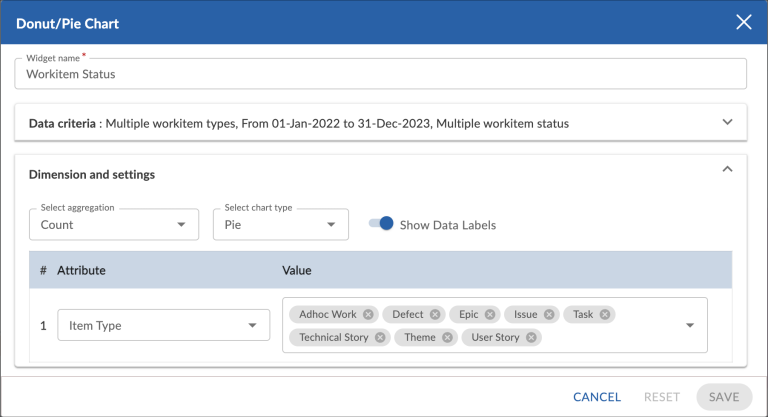Click the Widget name input field
This screenshot has width=768, height=417.
(381, 74)
